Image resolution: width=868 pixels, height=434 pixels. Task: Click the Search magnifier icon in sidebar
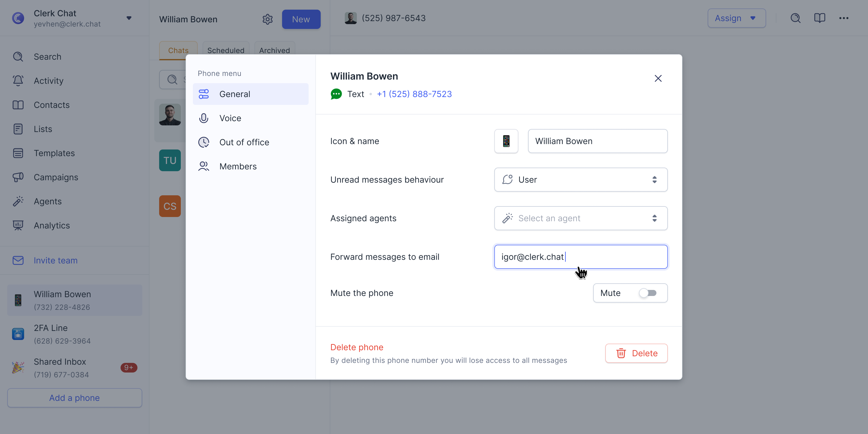18,57
